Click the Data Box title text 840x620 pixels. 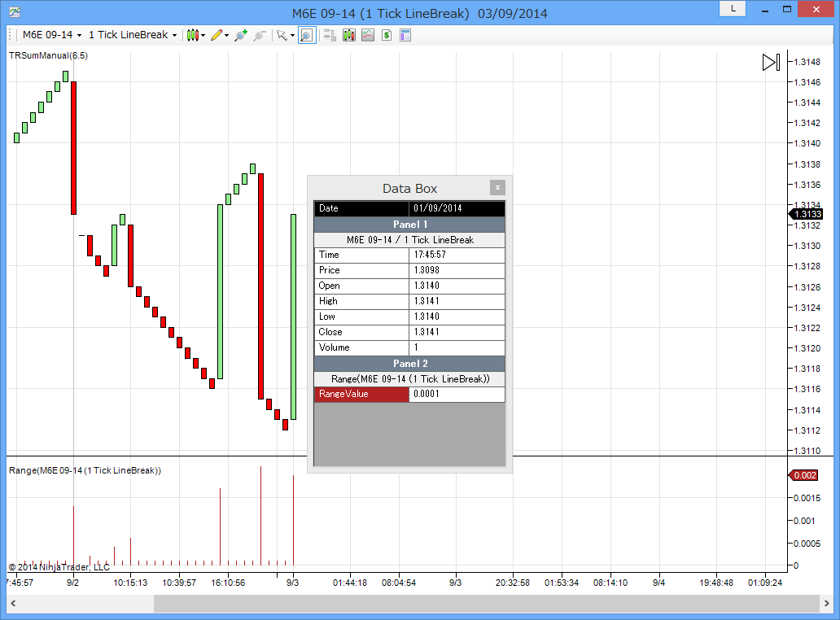coord(409,189)
